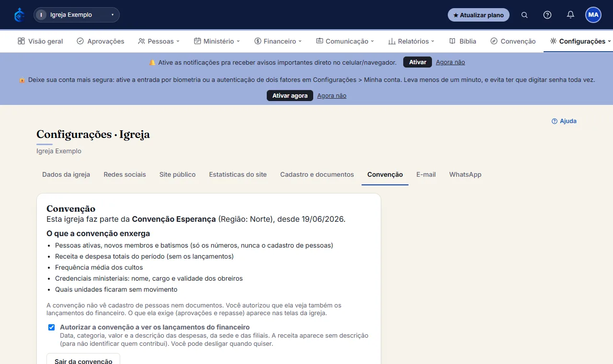Viewport: 613px width, 364px height.
Task: Go to Visão geral menu item
Action: tap(40, 41)
